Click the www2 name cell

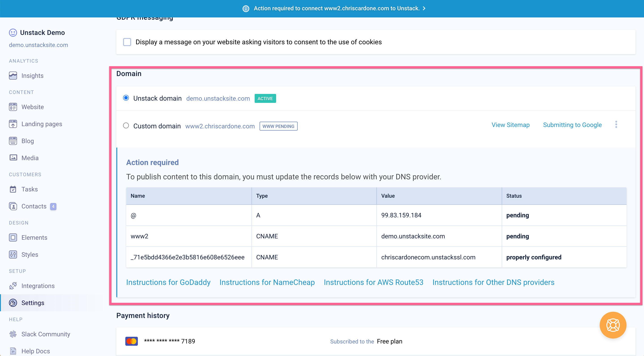tap(189, 236)
